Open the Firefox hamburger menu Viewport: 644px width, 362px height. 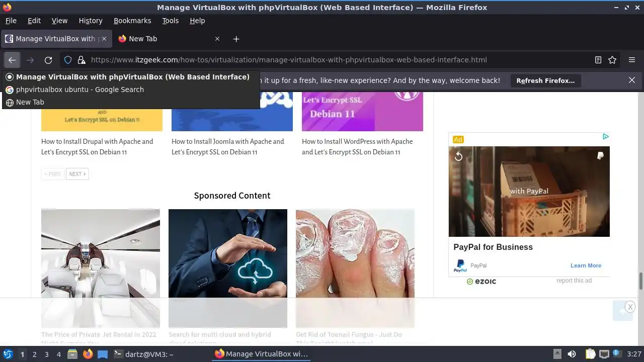[632, 60]
